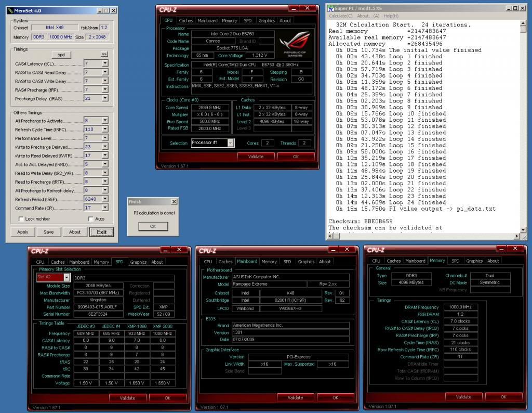Viewport: 532px width, 413px height.
Task: Click the DRAM Frequency value 1000.0 MHz
Action: 460,307
